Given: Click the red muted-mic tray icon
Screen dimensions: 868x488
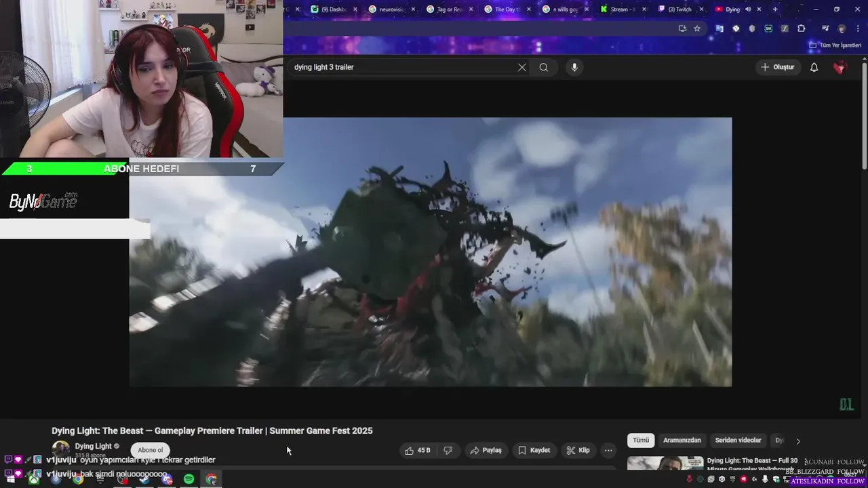Looking at the screenshot, I should [x=690, y=479].
